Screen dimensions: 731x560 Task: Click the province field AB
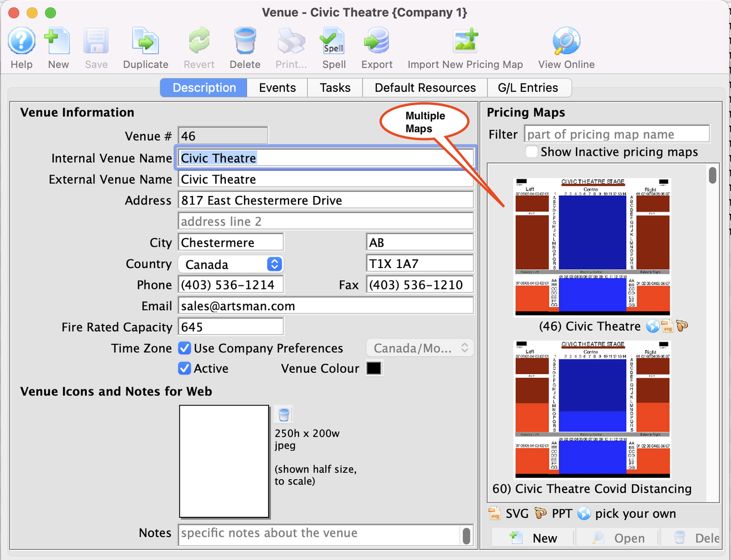420,243
